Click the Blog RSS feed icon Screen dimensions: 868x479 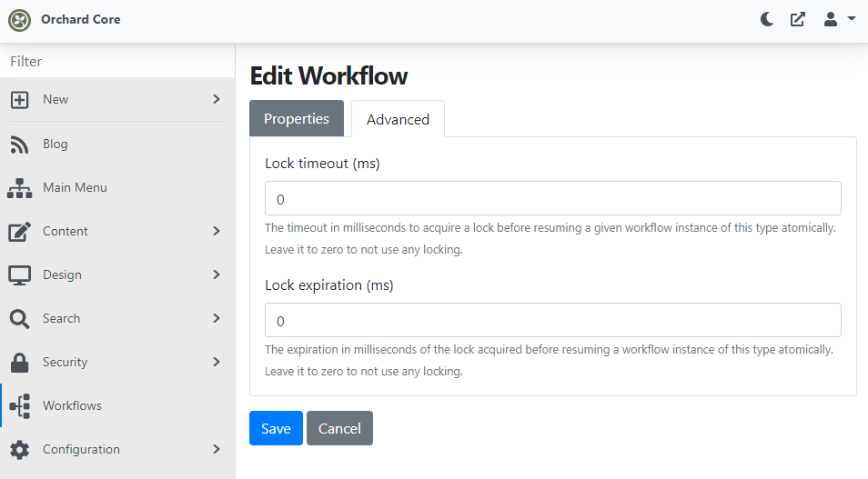[19, 145]
